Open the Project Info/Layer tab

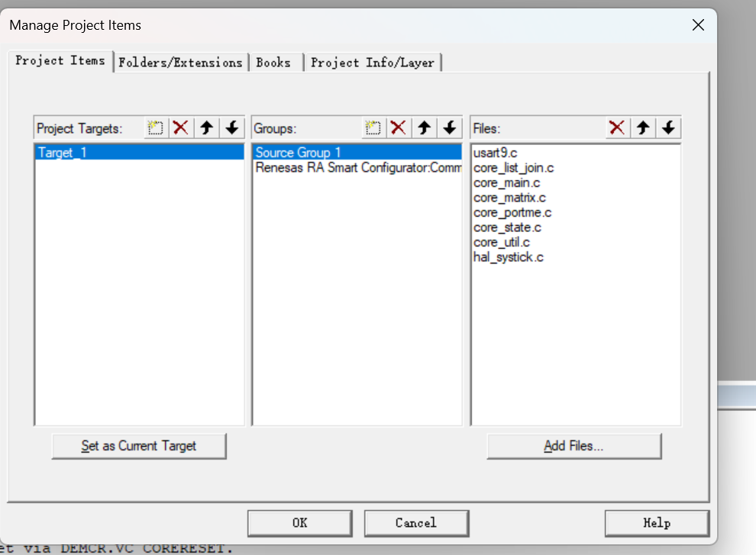[x=373, y=63]
